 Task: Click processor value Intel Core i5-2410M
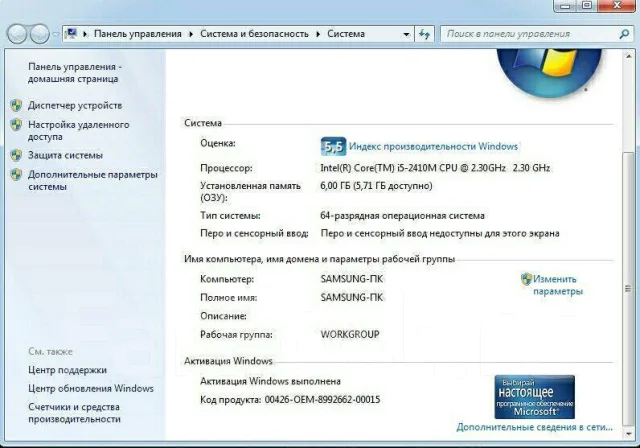tap(435, 168)
